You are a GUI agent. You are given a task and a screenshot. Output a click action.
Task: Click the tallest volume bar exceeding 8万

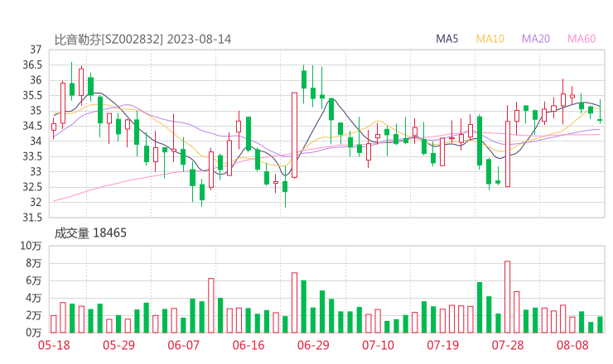tap(508, 297)
